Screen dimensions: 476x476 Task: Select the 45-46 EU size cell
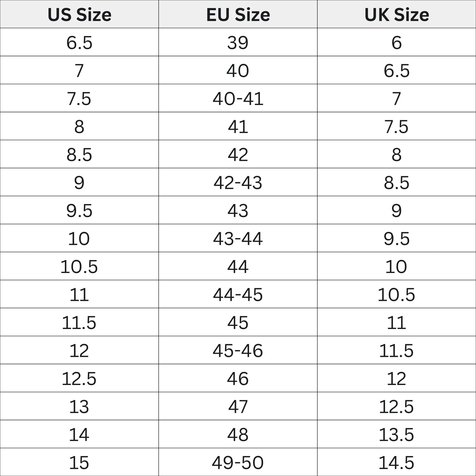coord(238,350)
